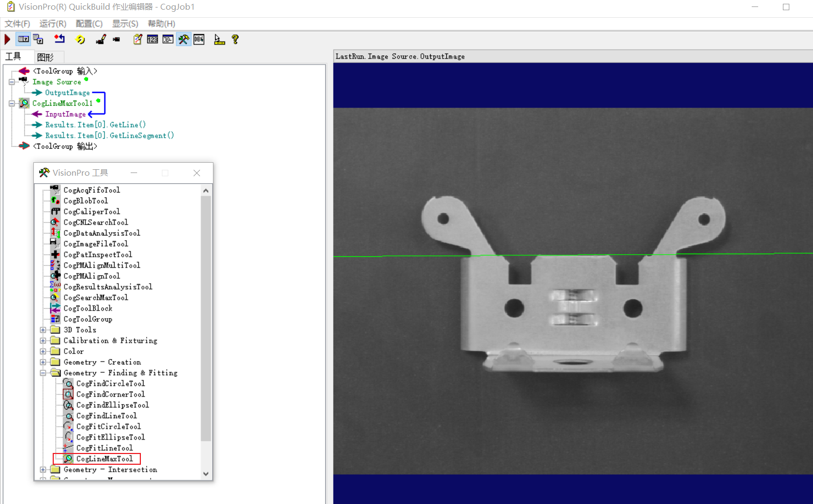
Task: Click the pencil edit control toolbar icon
Action: pyautogui.click(x=101, y=39)
